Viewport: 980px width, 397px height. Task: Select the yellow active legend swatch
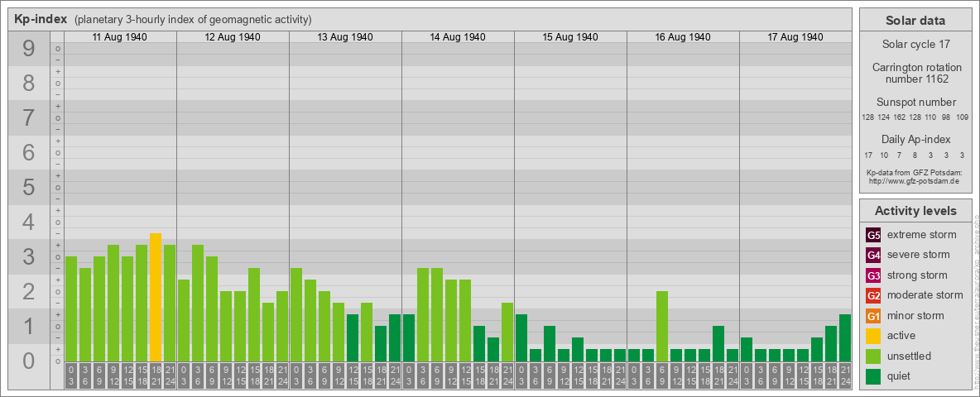coord(873,336)
